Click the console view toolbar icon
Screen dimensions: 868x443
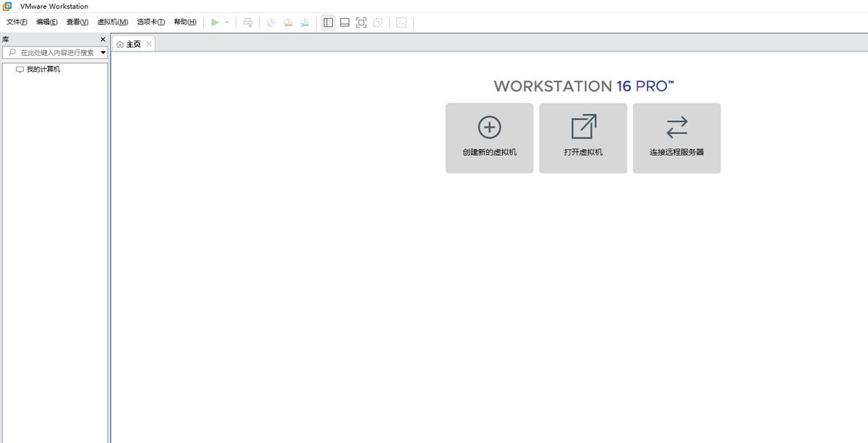coord(401,22)
